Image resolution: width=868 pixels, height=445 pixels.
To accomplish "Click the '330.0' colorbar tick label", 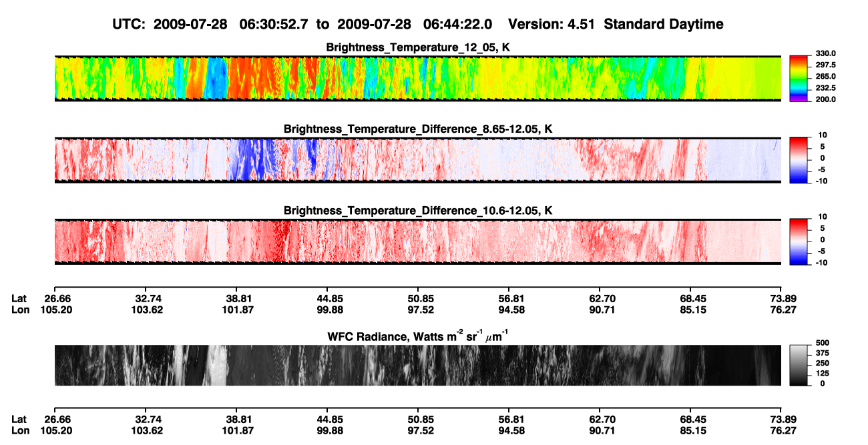I will pyautogui.click(x=826, y=53).
